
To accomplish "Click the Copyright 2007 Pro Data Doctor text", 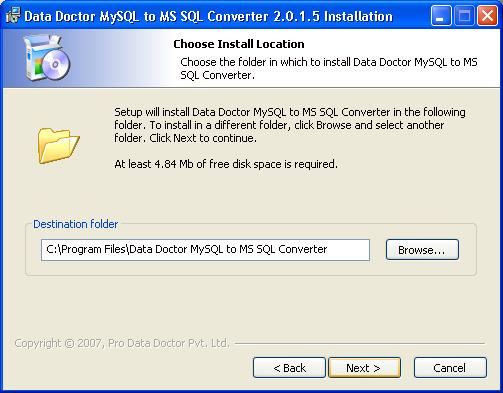I will tap(122, 343).
